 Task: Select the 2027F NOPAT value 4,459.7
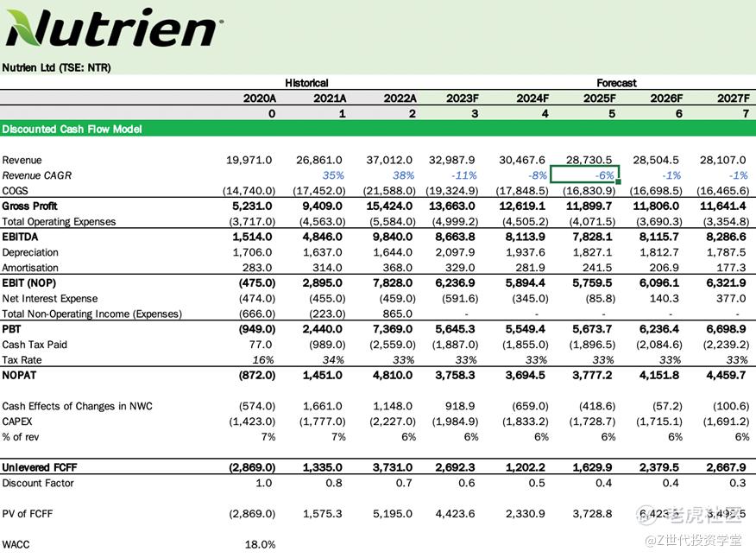click(726, 376)
